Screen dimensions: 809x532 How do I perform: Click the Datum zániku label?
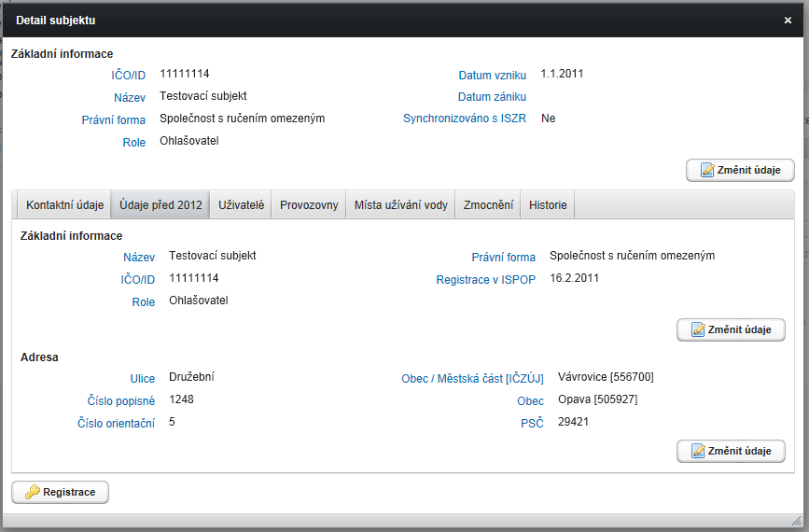[x=492, y=96]
